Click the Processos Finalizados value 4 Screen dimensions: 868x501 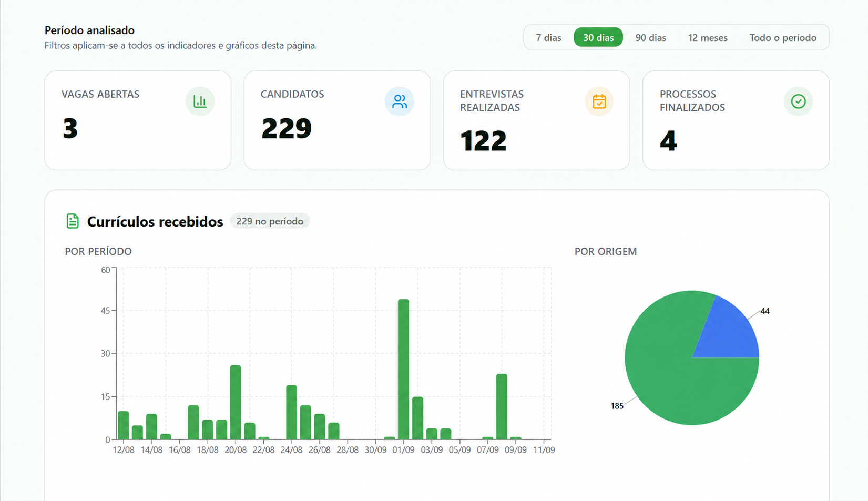668,141
